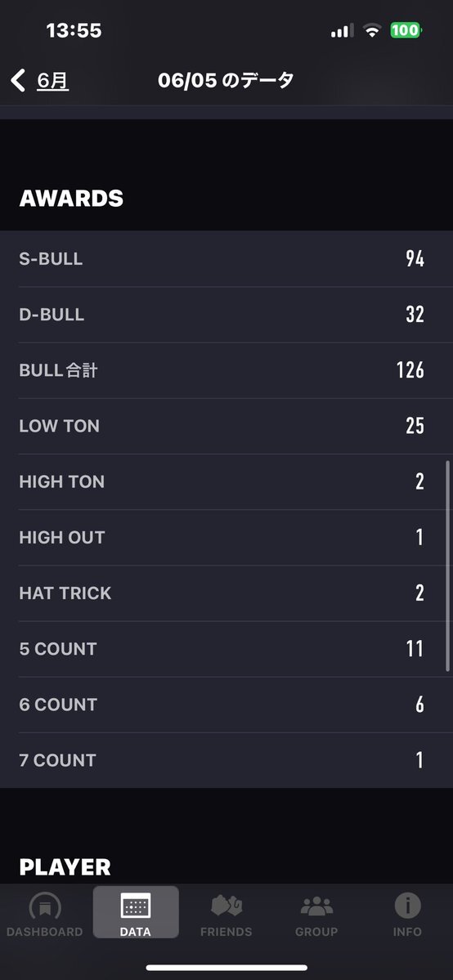The width and height of the screenshot is (453, 980).
Task: Click the vertical scrollbar indicator
Action: pos(447,566)
